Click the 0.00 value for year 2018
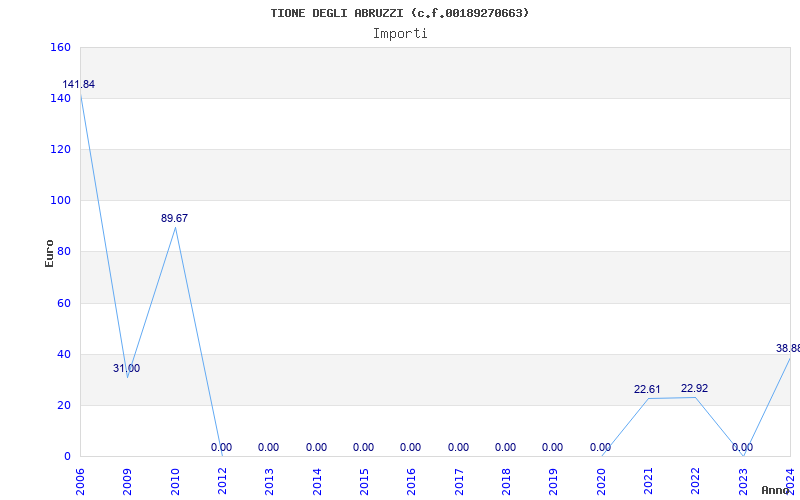Image resolution: width=800 pixels, height=500 pixels. tap(505, 447)
